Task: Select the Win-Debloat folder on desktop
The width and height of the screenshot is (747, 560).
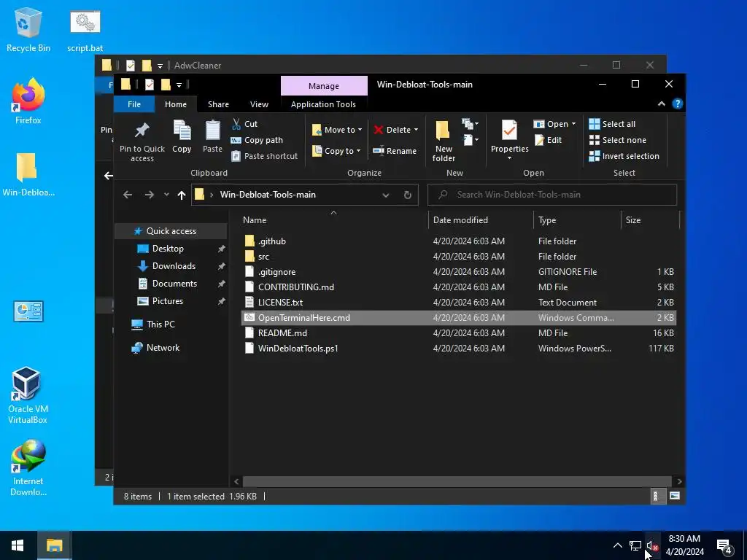Action: pyautogui.click(x=28, y=175)
